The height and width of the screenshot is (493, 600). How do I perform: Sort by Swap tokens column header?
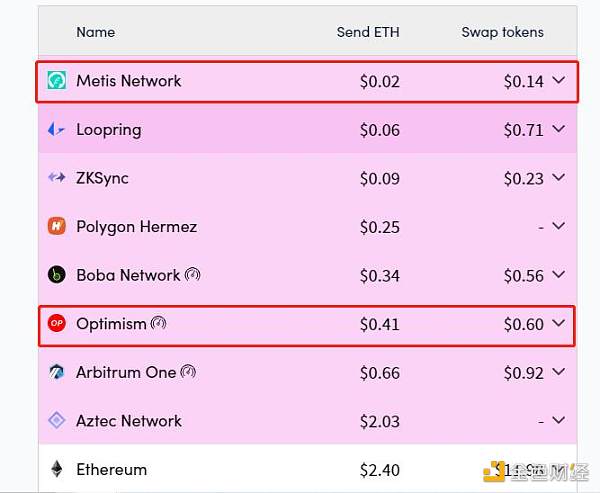(502, 32)
